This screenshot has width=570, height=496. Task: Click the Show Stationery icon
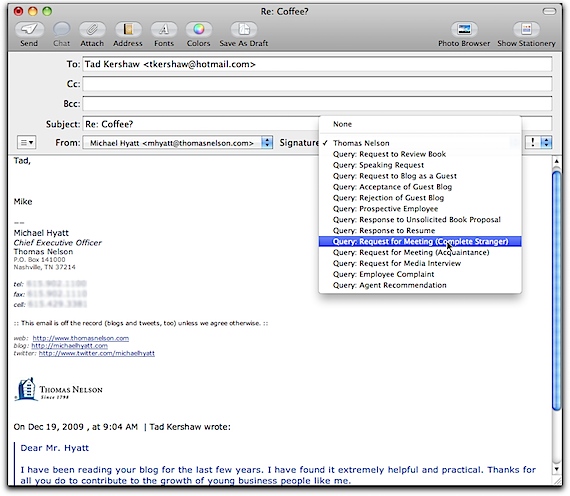[526, 29]
